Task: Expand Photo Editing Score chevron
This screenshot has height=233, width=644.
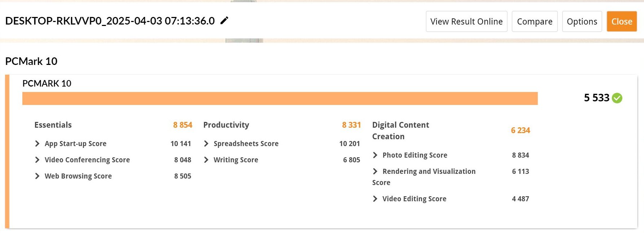Action: [375, 155]
